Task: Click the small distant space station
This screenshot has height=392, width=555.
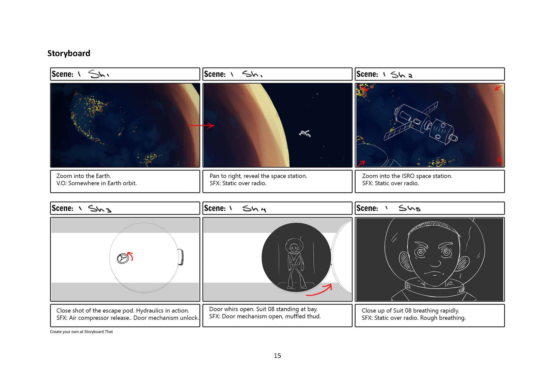Action: click(305, 134)
